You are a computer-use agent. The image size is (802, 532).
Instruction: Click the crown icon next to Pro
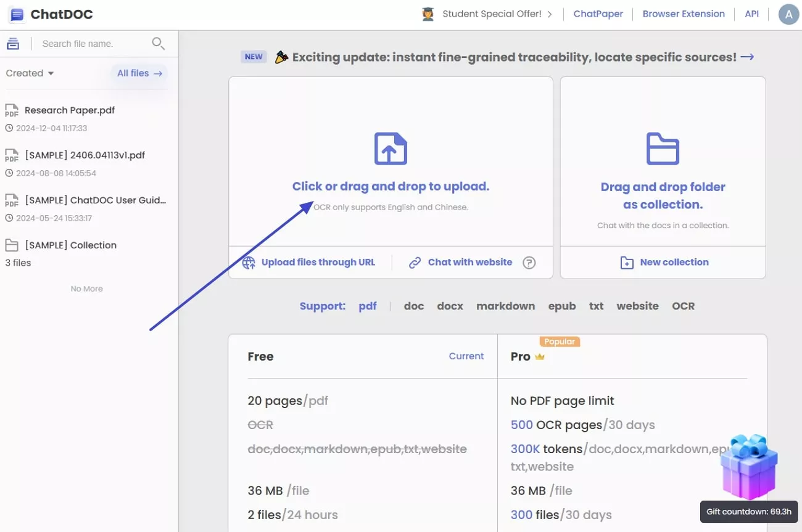pos(540,356)
